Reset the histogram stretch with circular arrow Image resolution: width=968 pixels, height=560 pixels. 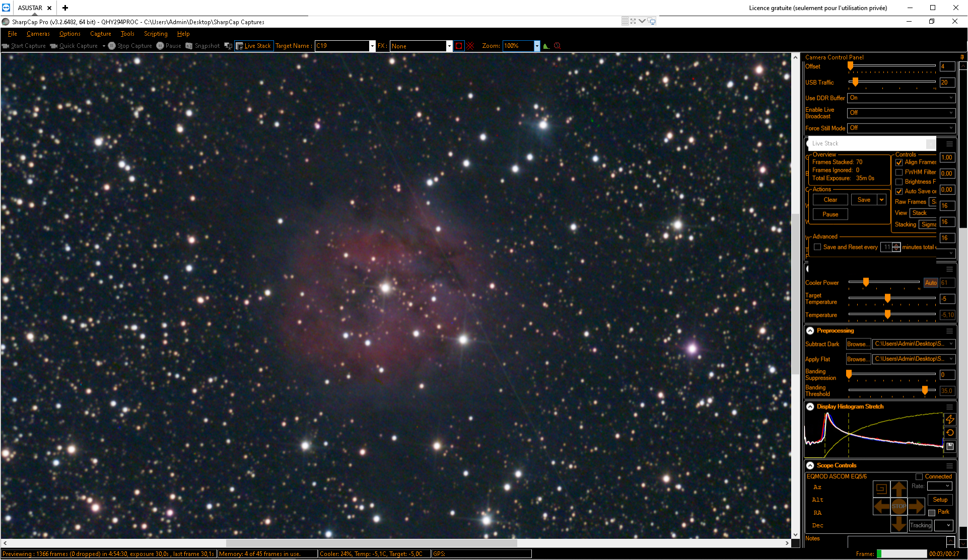[950, 433]
